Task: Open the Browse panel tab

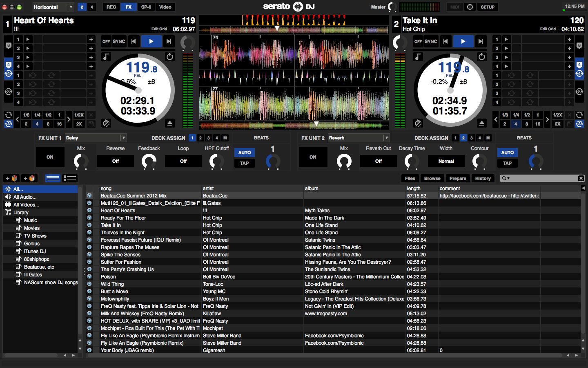Action: tap(432, 178)
